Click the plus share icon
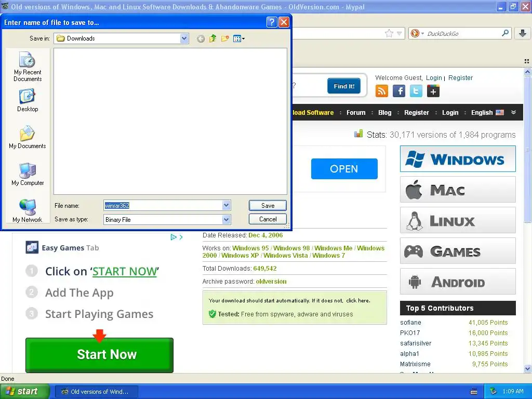Screen dimensions: 532x399 tap(433, 91)
